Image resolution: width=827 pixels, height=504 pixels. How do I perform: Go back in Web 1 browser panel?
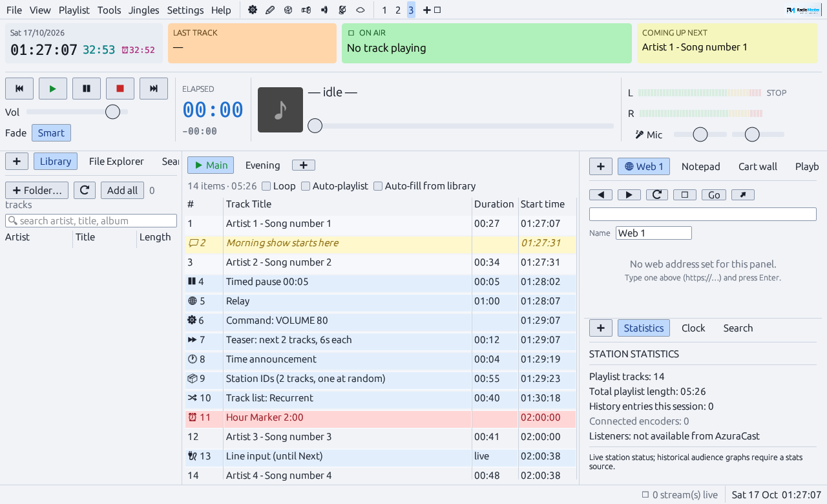601,194
